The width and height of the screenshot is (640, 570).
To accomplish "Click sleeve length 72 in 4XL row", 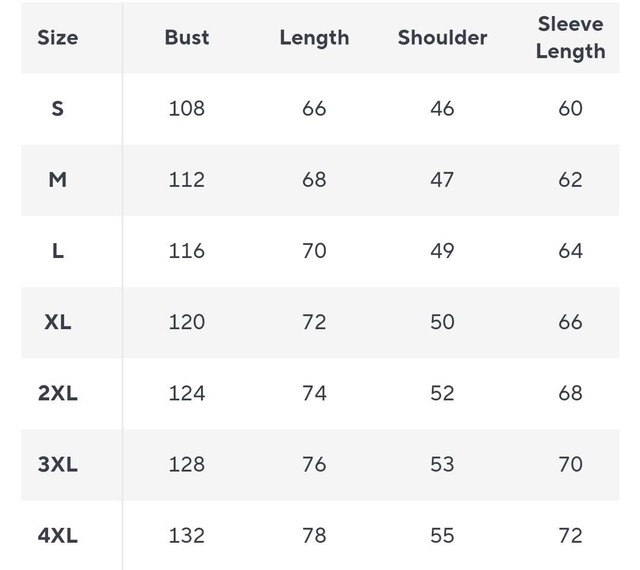I will [x=570, y=535].
